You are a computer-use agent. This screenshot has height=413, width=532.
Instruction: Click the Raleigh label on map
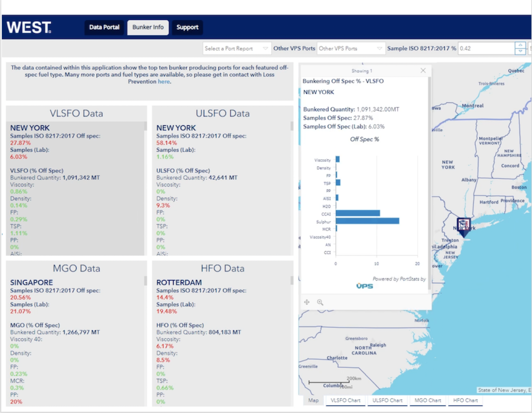tap(378, 345)
